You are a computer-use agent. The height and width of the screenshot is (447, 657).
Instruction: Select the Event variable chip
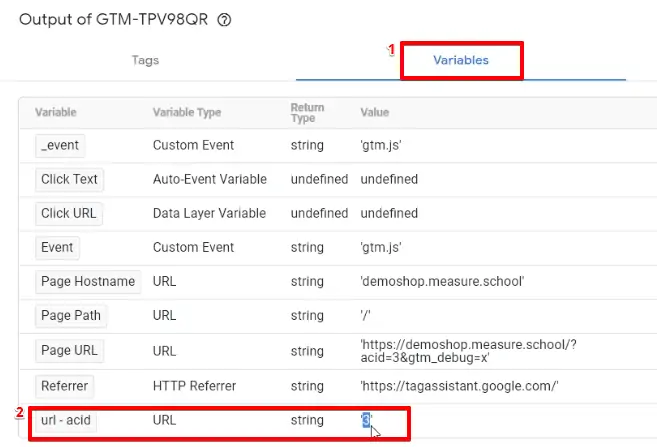point(57,248)
